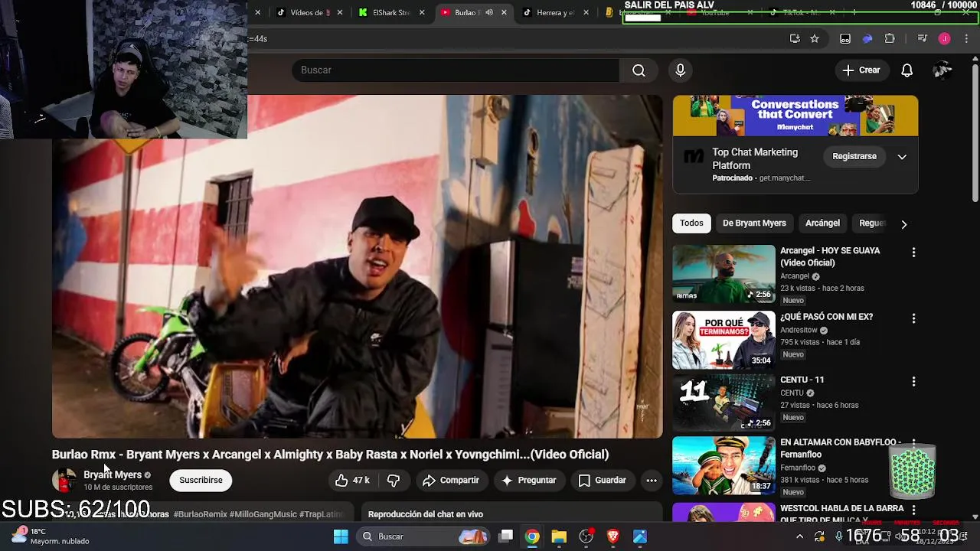Share the video via Compartir
Viewport: 980px width, 551px height.
450,481
